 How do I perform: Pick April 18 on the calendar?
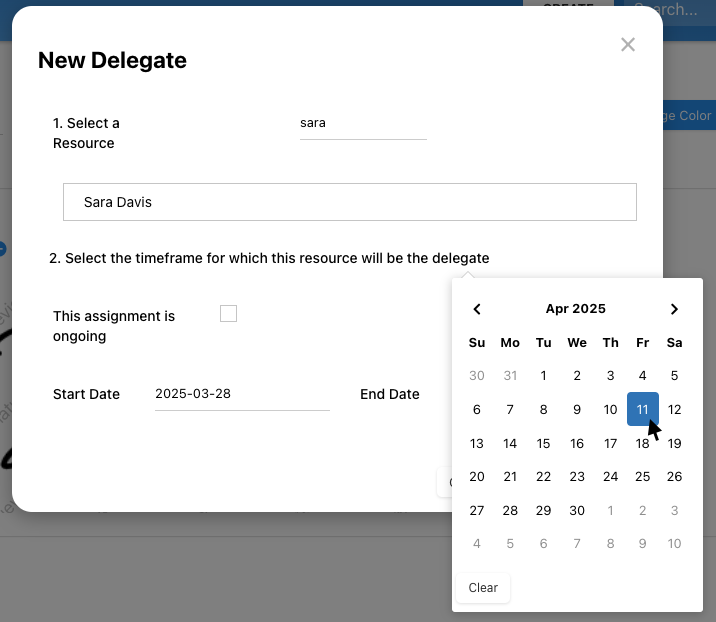point(642,443)
